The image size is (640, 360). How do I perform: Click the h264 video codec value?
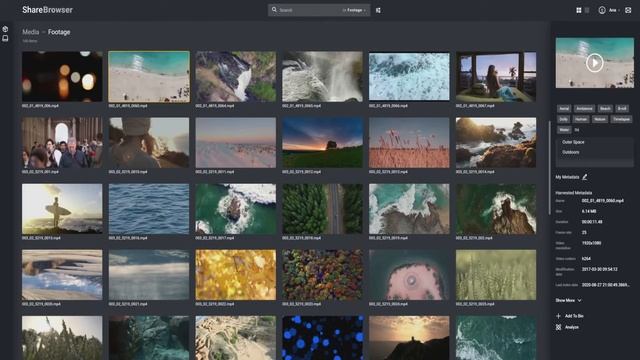click(586, 259)
